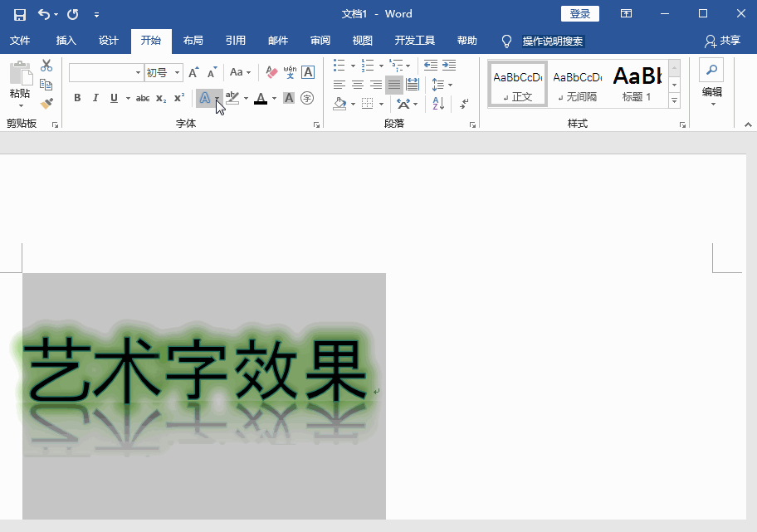Apply strikethrough to selected text
757x532 pixels.
pos(142,97)
